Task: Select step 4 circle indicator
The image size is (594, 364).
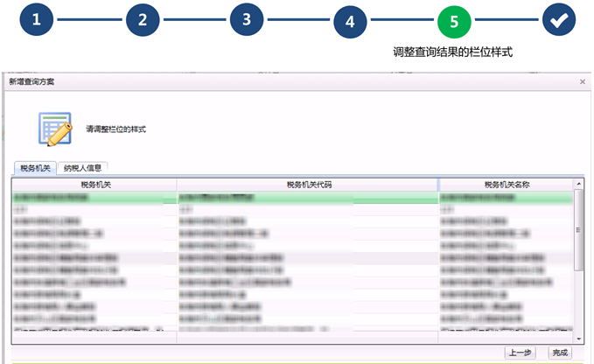Action: pos(350,21)
